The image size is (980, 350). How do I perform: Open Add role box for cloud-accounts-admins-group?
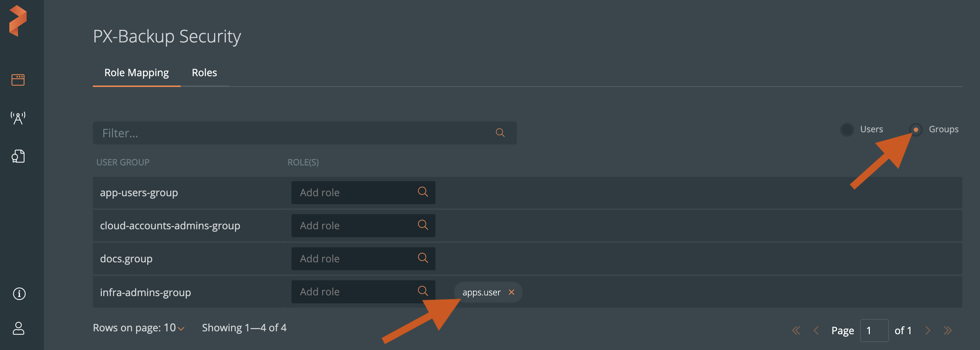[354, 225]
